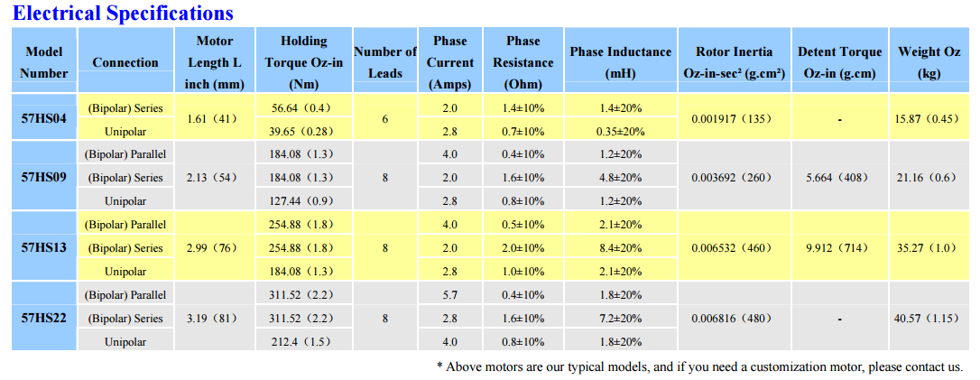
Task: Click the Detent Torque column header
Action: click(839, 62)
